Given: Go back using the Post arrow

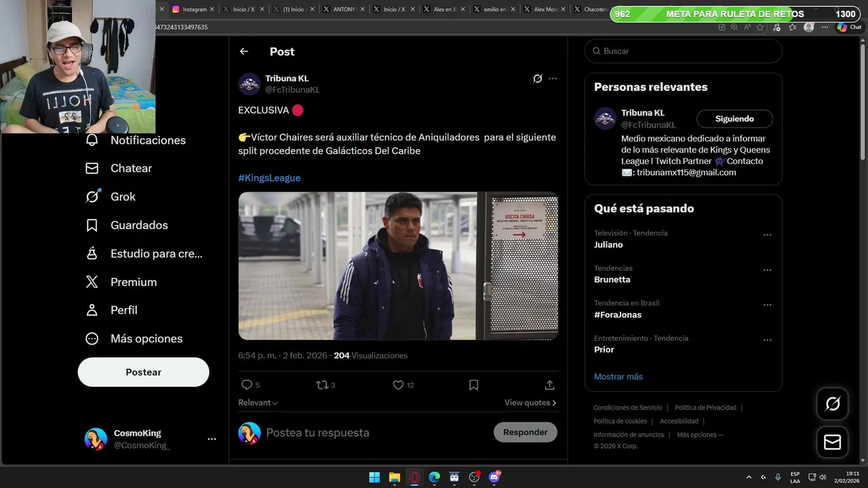Looking at the screenshot, I should click(x=244, y=52).
